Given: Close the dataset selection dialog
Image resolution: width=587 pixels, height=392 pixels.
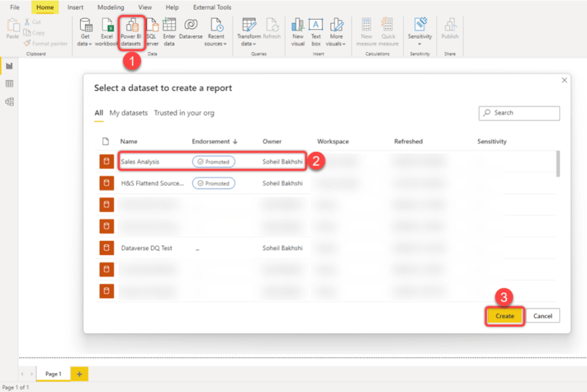Looking at the screenshot, I should pyautogui.click(x=564, y=80).
